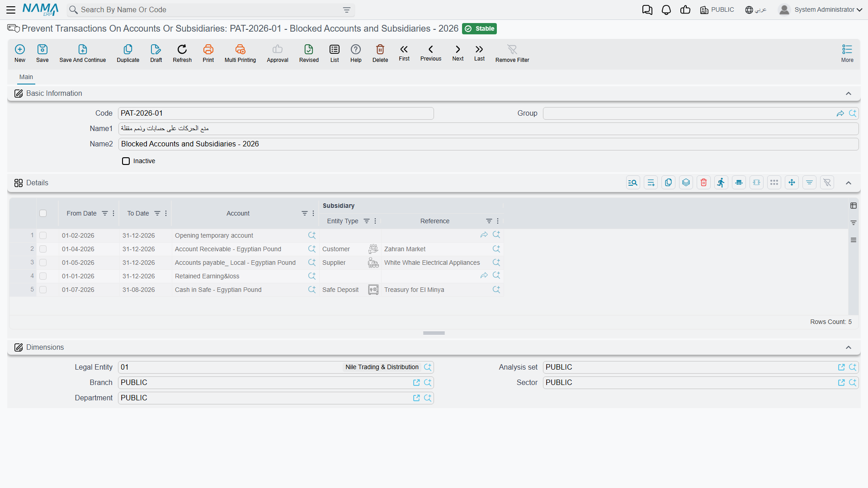868x488 pixels.
Task: Click Remove Filter
Action: tap(512, 53)
